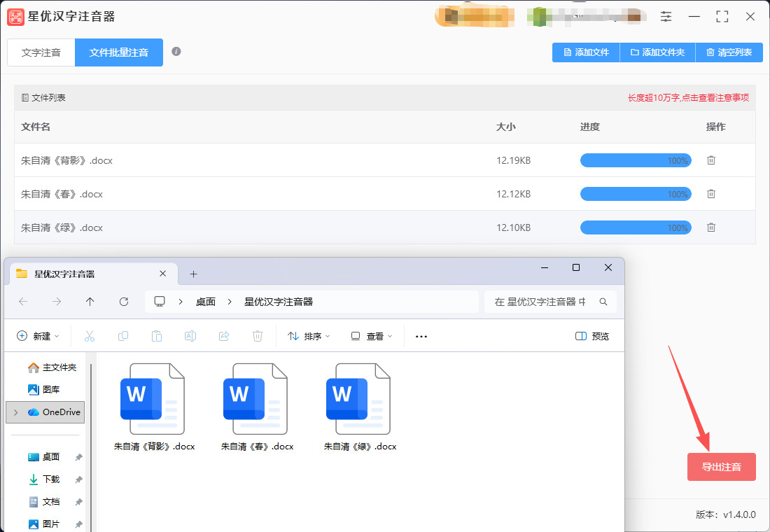The height and width of the screenshot is (532, 770).
Task: Click the 朱自清《背影》 progress bar
Action: [635, 160]
